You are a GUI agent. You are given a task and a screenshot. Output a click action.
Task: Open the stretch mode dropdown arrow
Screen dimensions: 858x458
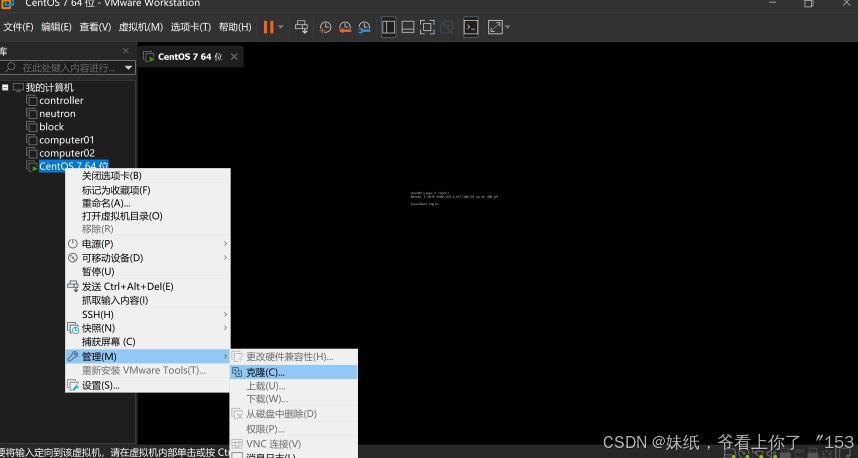click(507, 27)
